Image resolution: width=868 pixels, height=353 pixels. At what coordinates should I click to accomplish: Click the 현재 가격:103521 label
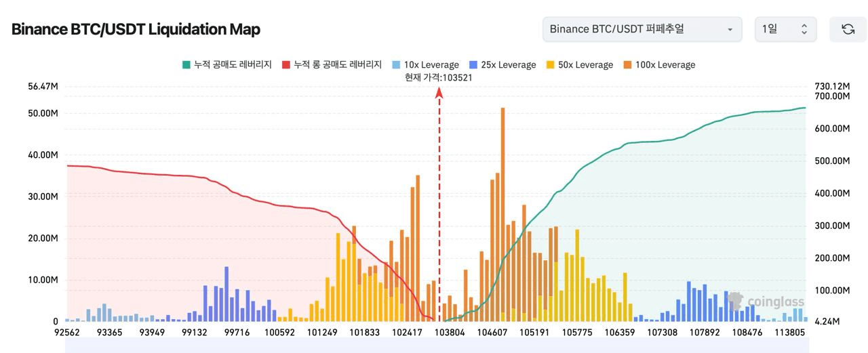tap(438, 77)
